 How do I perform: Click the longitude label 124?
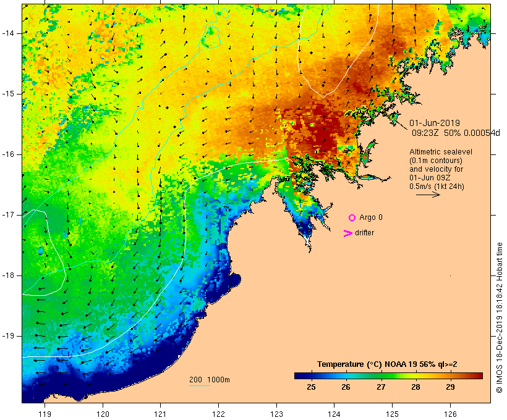334,414
